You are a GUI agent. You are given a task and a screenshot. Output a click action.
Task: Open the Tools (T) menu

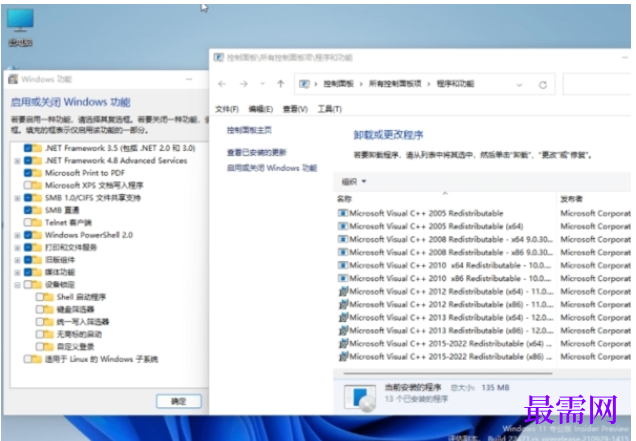point(329,109)
